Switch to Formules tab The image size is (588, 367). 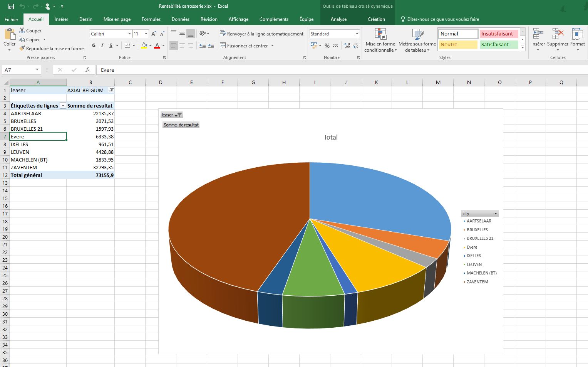[x=151, y=19]
